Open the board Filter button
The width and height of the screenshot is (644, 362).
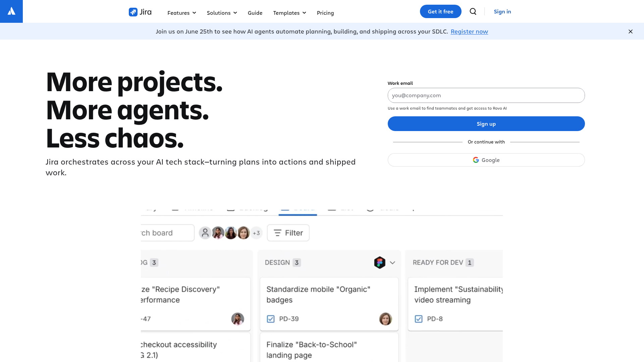point(288,233)
